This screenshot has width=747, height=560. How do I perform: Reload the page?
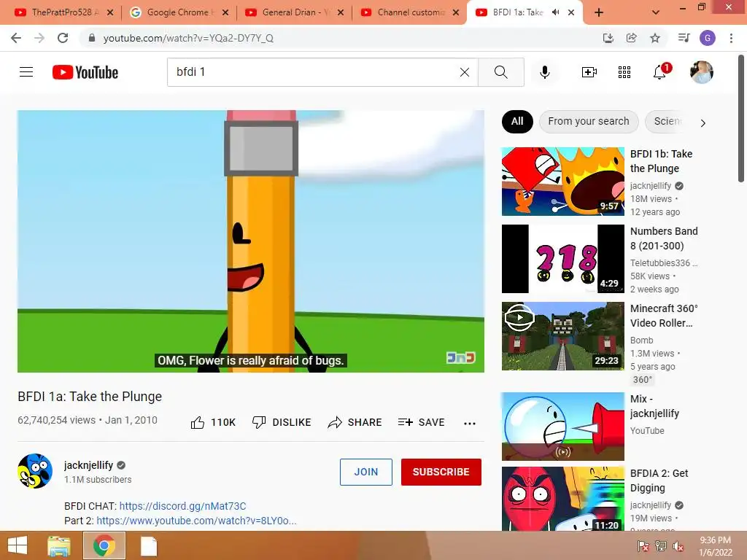[63, 38]
